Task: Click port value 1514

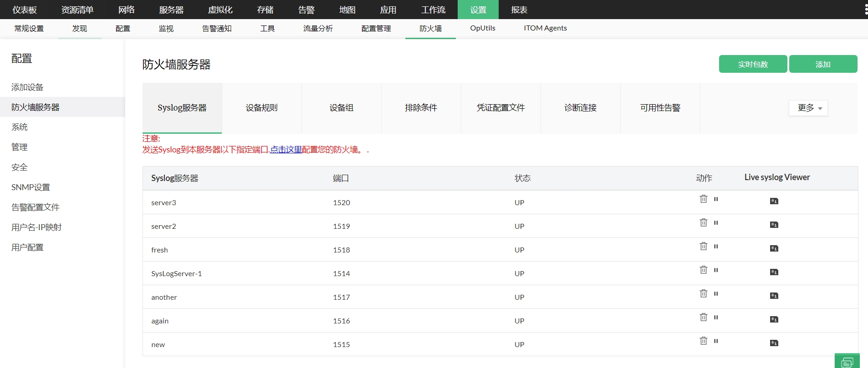Action: (342, 273)
